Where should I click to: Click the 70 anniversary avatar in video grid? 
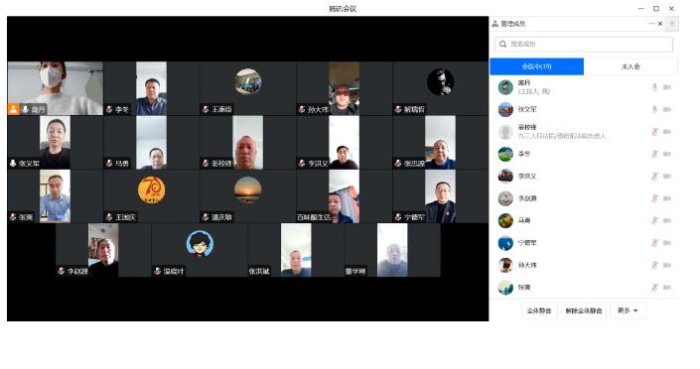[x=151, y=189]
